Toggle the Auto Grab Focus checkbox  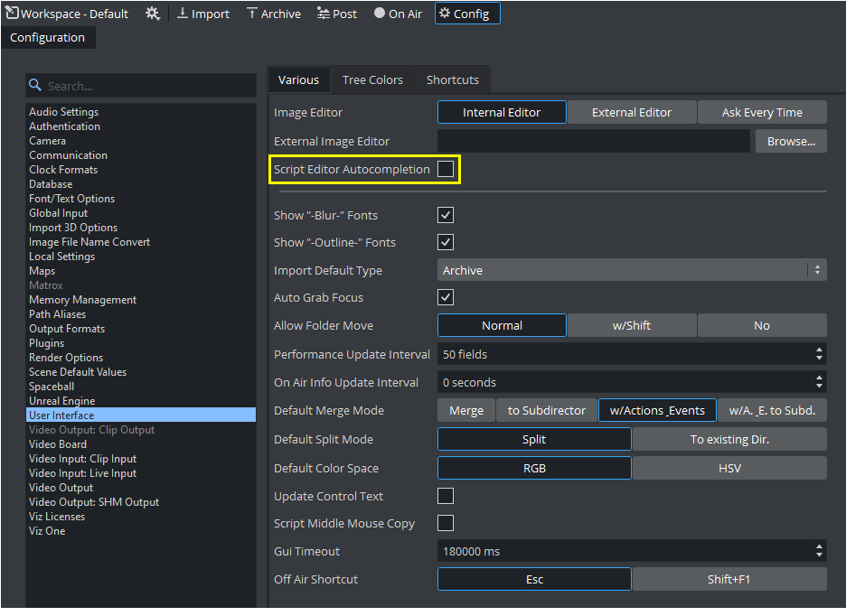click(x=446, y=297)
